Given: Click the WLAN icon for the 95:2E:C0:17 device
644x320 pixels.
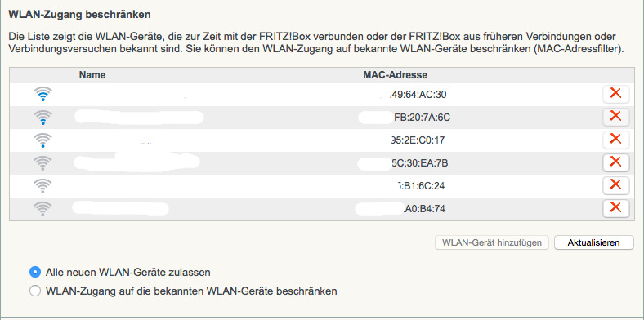Looking at the screenshot, I should click(43, 140).
